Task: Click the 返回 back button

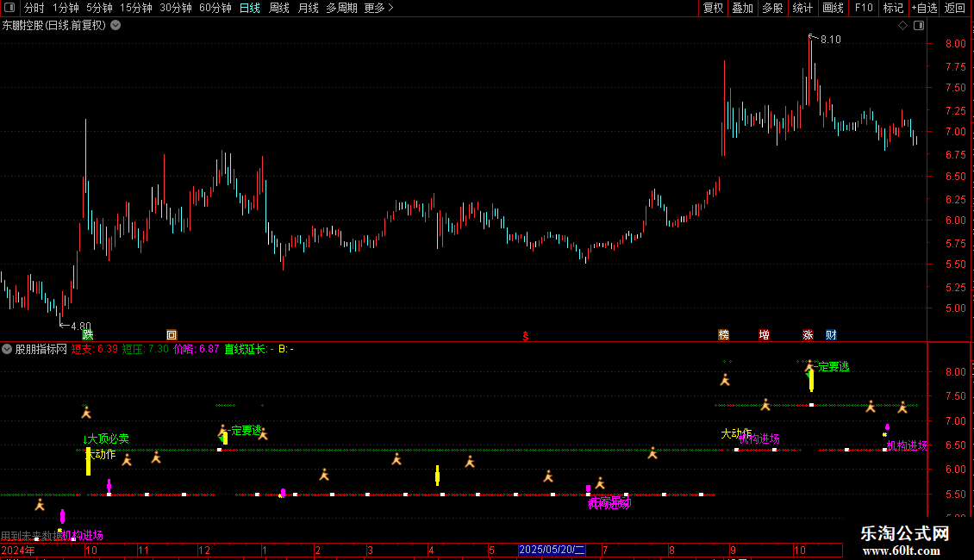Action: 955,8
